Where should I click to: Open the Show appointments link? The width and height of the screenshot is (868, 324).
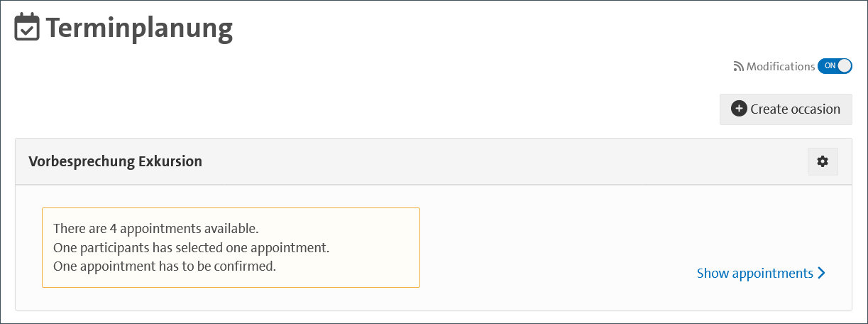pos(755,273)
